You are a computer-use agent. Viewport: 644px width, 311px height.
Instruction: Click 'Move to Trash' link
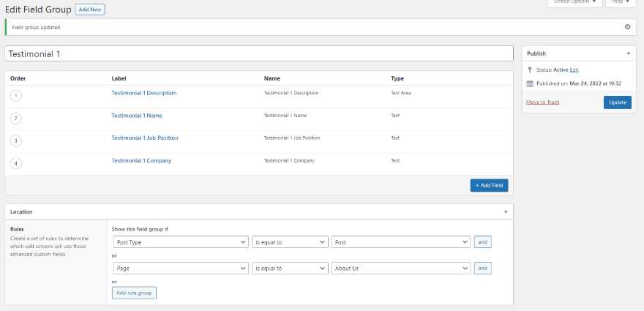pos(542,102)
